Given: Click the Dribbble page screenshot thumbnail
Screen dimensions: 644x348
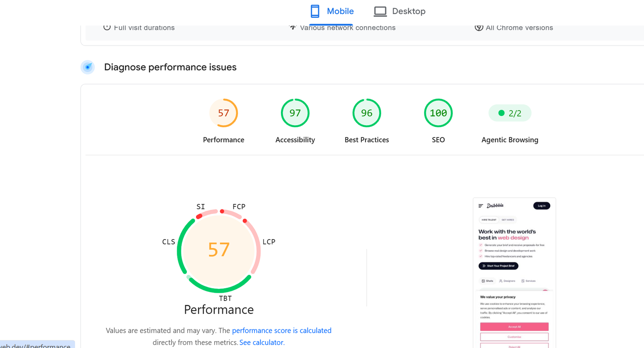Looking at the screenshot, I should [x=514, y=273].
